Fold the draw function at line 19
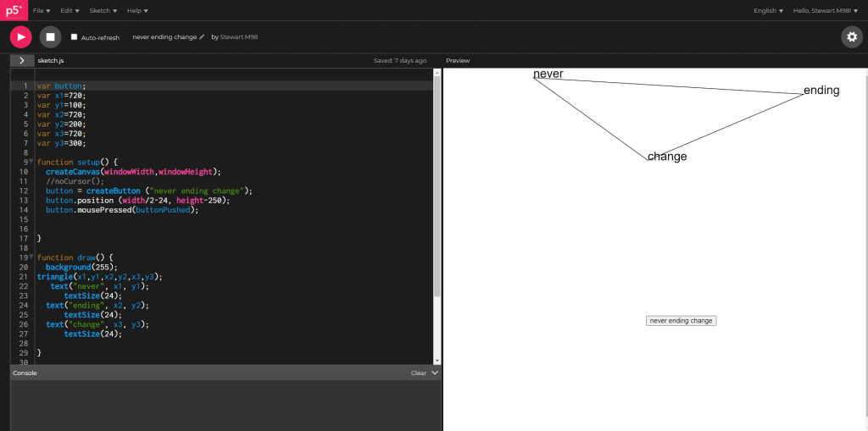 click(31, 257)
